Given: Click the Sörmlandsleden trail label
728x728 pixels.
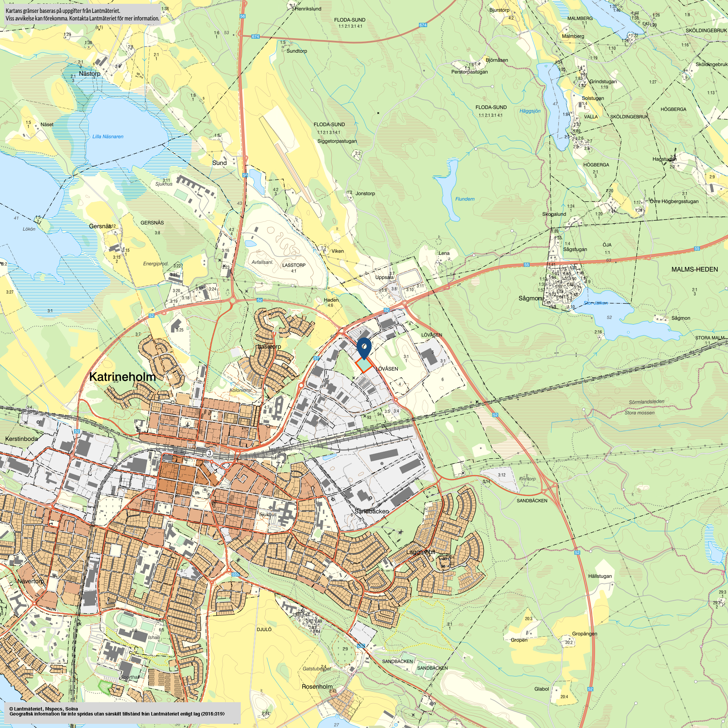Looking at the screenshot, I should (646, 402).
